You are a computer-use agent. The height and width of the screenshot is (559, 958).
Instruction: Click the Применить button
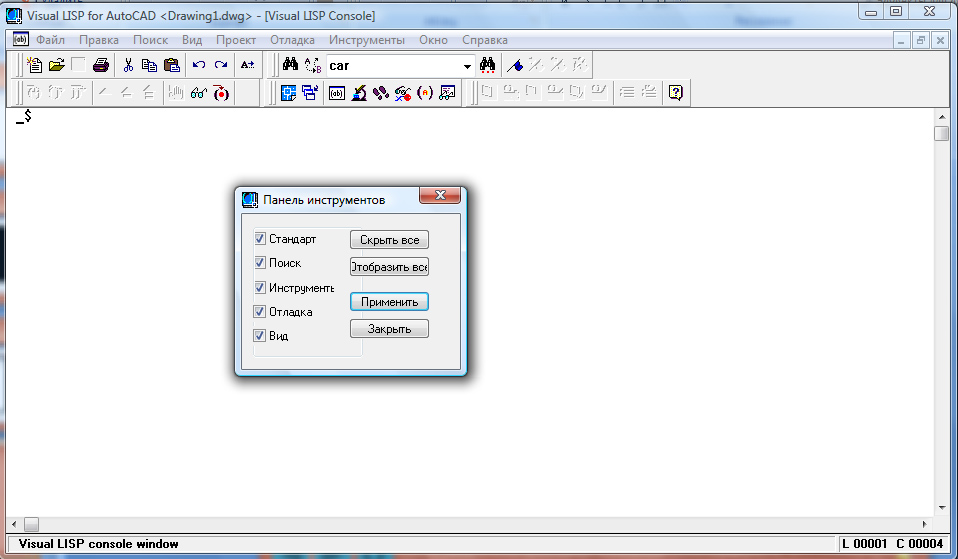pos(389,302)
